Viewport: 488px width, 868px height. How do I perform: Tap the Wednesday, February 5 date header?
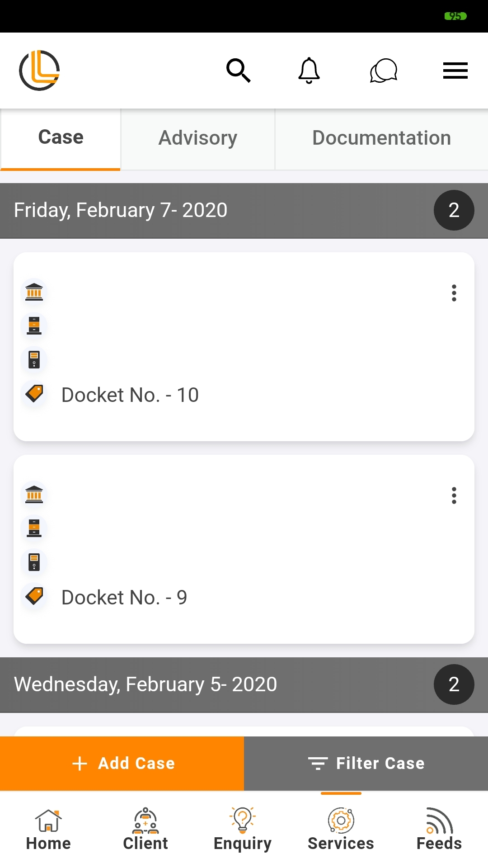click(x=145, y=684)
